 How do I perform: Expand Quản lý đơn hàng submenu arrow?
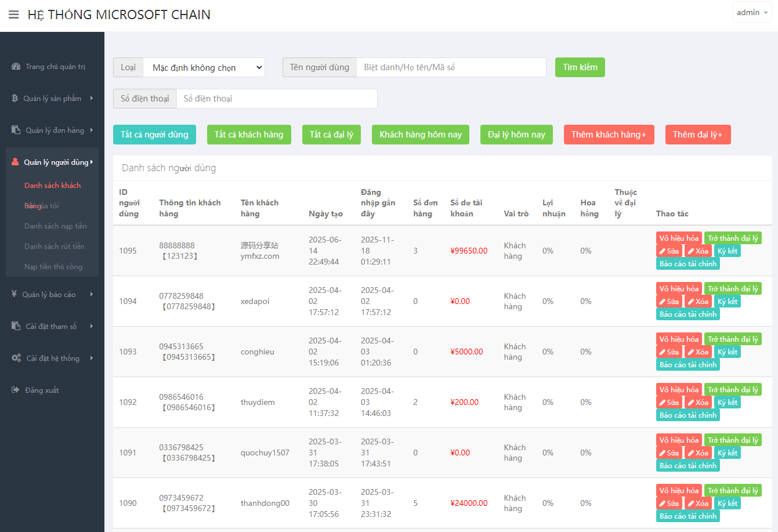[x=92, y=130]
